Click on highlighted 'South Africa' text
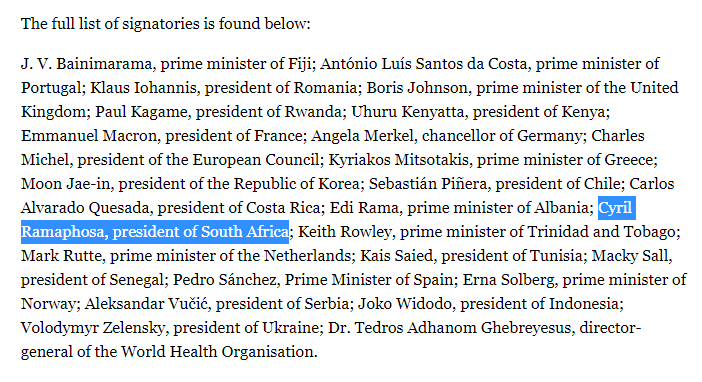 pyautogui.click(x=244, y=232)
